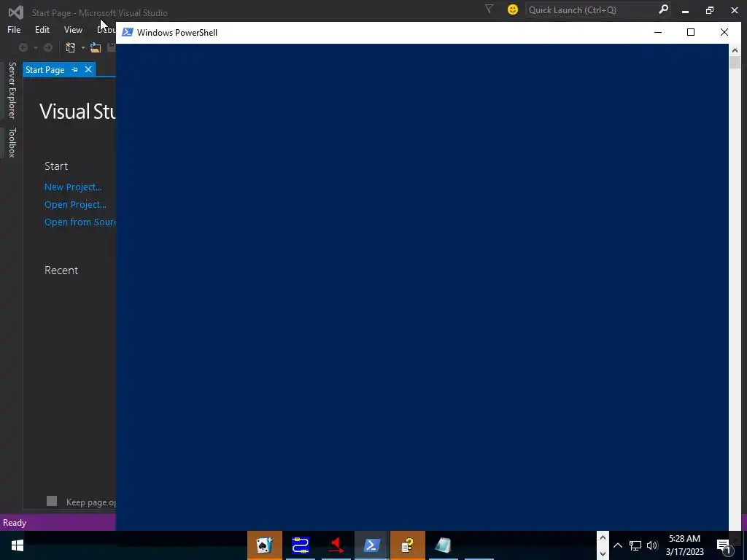747x560 pixels.
Task: Open the Toolbox side panel
Action: point(12,142)
